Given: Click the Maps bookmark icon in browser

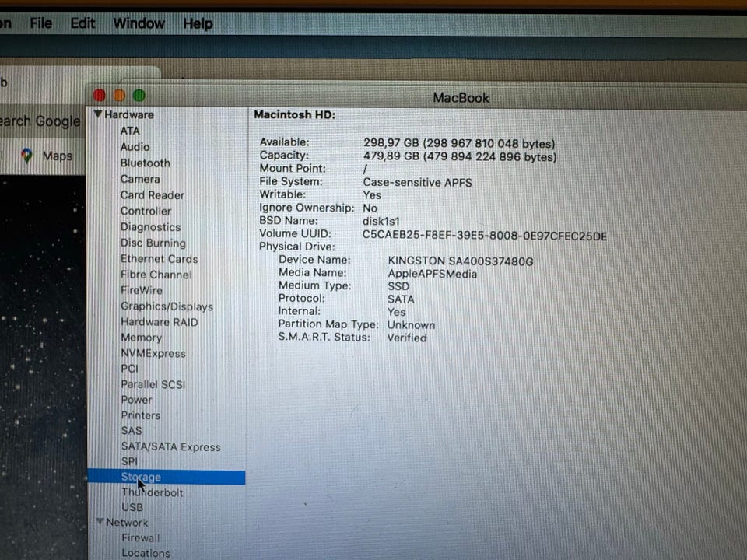Looking at the screenshot, I should click(26, 156).
